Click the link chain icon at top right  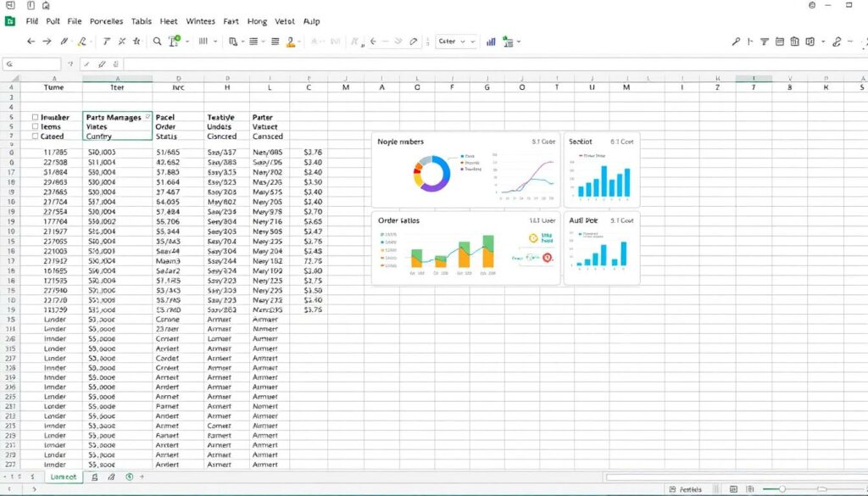coord(837,42)
